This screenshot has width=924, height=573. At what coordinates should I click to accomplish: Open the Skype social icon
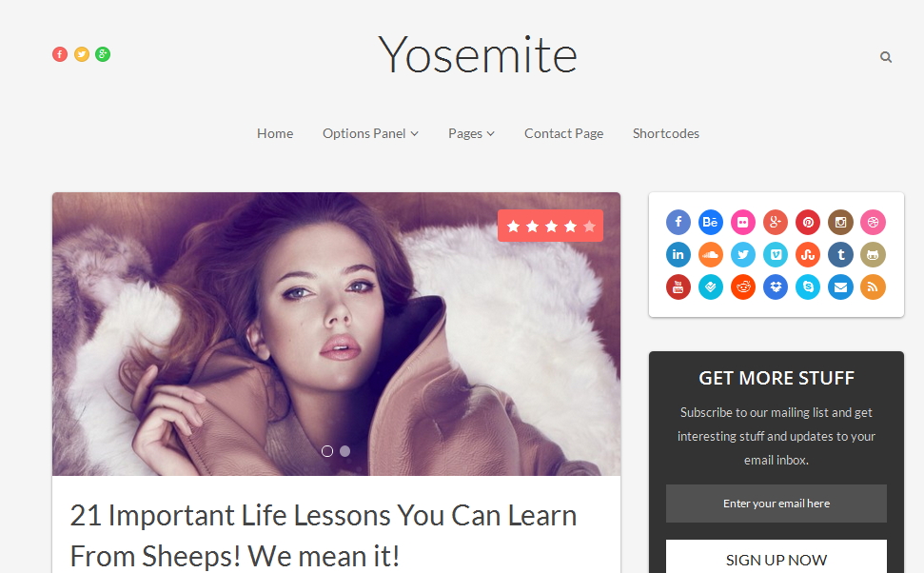coord(808,287)
